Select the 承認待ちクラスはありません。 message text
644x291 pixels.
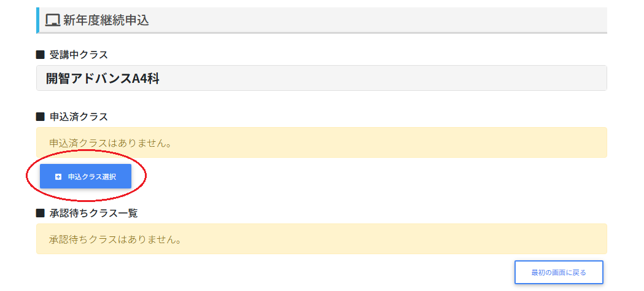click(x=115, y=239)
